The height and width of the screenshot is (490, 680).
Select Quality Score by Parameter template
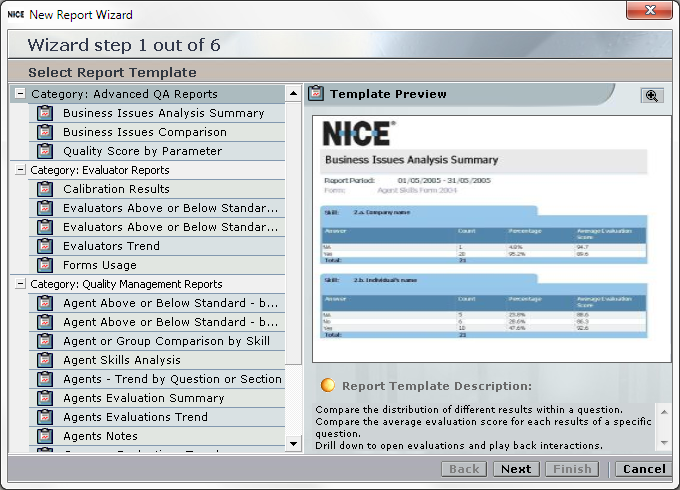[157, 151]
